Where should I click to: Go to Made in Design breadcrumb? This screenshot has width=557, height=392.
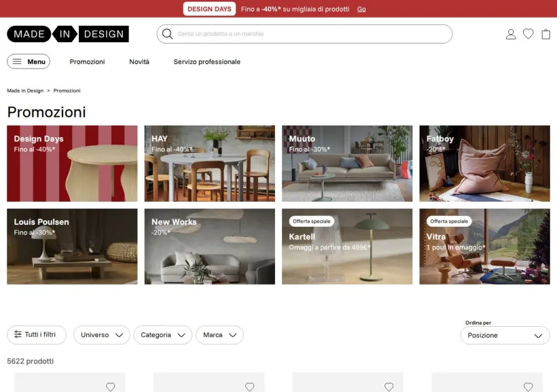pos(25,90)
